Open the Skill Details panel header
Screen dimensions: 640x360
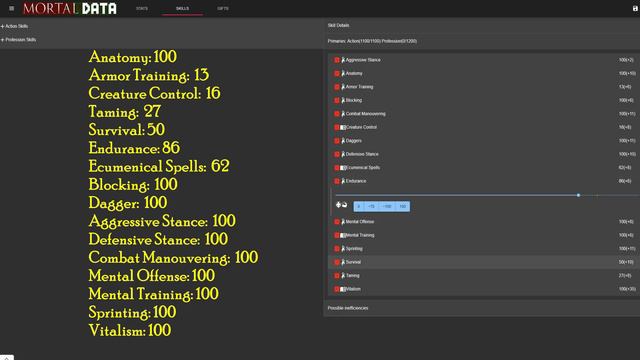482,25
